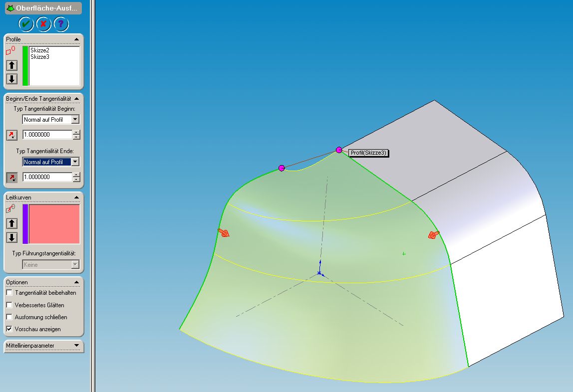Screen dimensions: 573x392
Task: Select Skizze2 in the profile list
Action: (x=39, y=50)
